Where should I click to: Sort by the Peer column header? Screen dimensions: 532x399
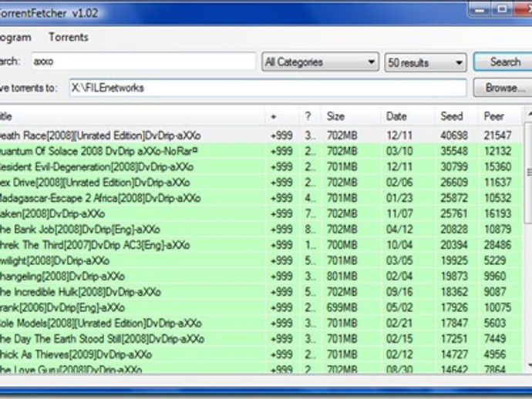pyautogui.click(x=500, y=116)
